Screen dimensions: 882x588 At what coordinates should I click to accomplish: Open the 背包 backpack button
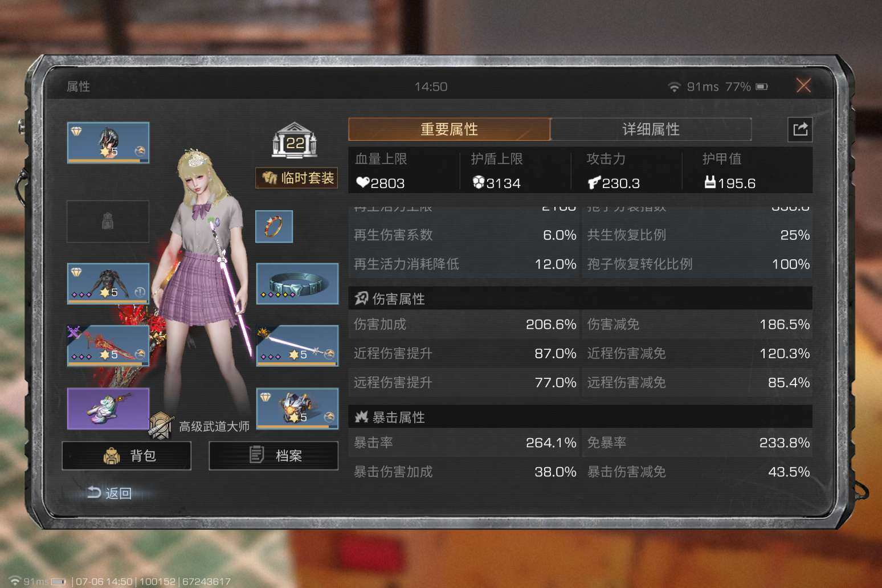pyautogui.click(x=126, y=455)
